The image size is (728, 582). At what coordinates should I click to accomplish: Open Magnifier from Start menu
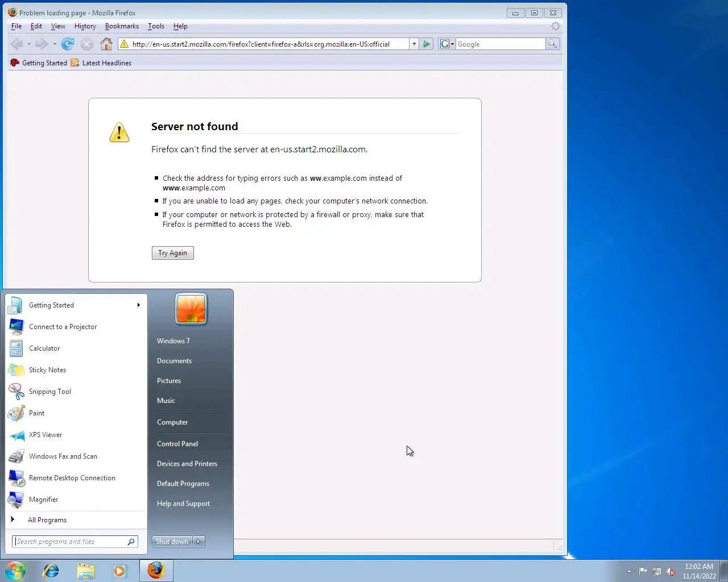pos(76,500)
